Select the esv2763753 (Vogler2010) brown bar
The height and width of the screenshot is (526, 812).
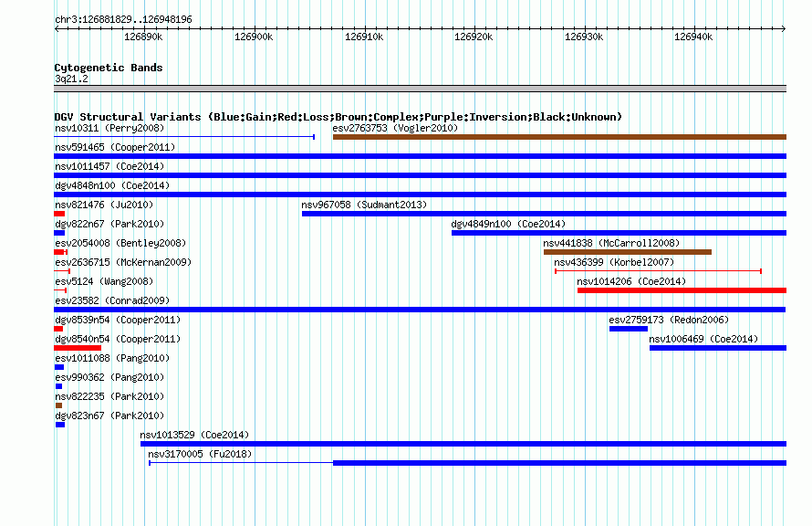[559, 137]
